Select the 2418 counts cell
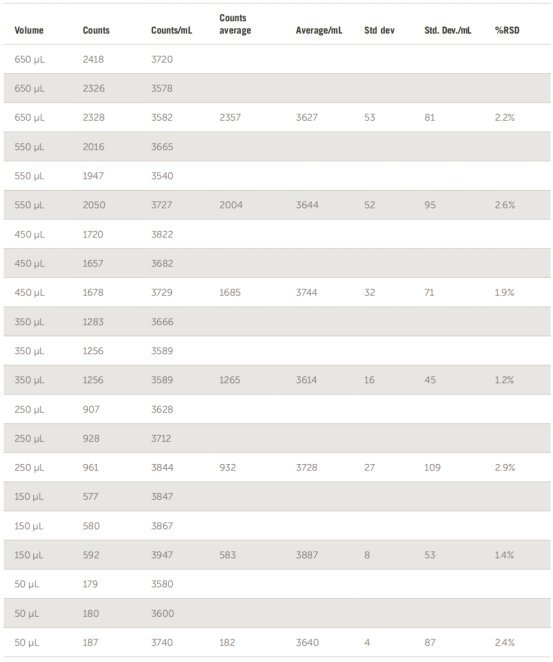553x662 pixels. click(93, 60)
